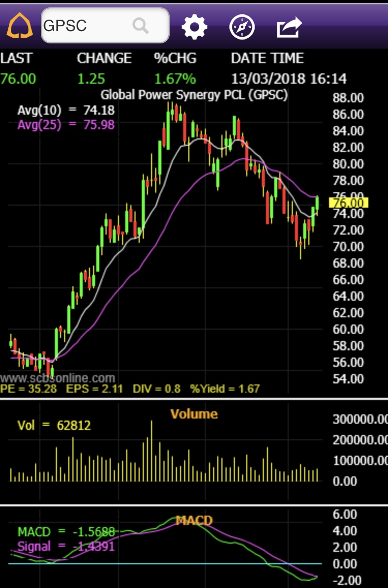Tap the Signal = -1.4391 legend
Screen dimensions: 388x588
coord(66,546)
